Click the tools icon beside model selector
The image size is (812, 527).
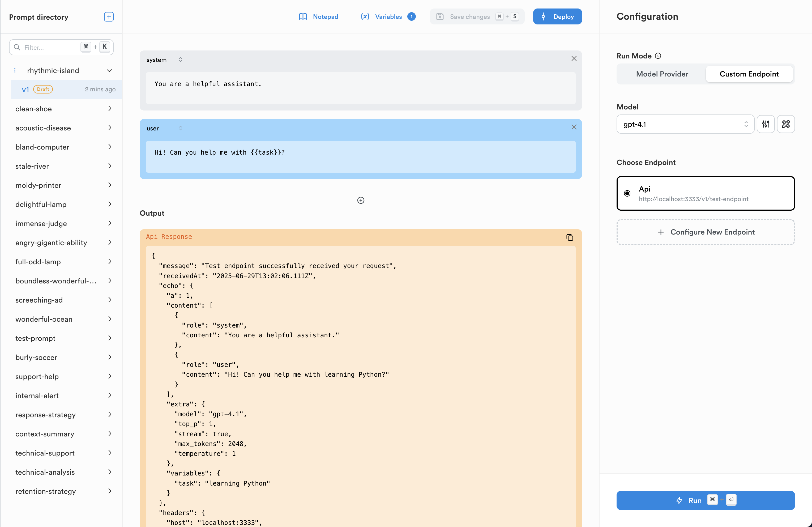785,124
